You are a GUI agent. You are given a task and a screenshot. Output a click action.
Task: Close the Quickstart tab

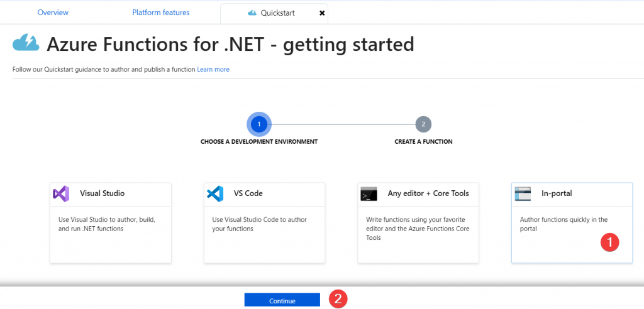(x=322, y=13)
